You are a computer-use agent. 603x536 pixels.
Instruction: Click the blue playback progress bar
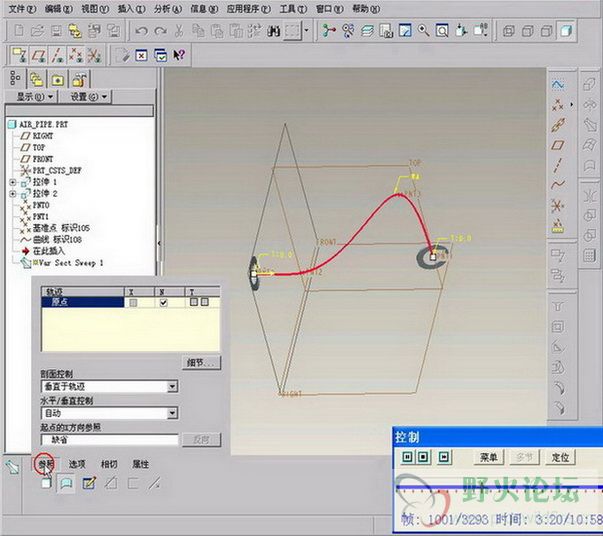(x=499, y=487)
